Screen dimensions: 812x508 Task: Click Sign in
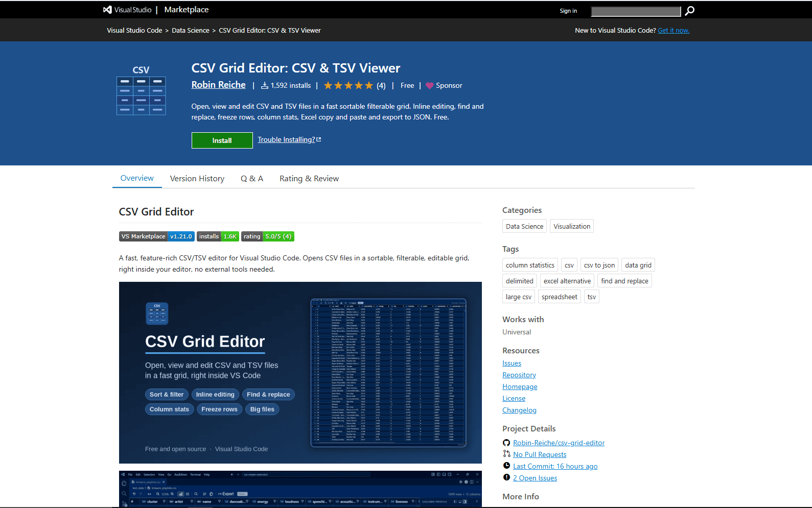click(x=568, y=11)
